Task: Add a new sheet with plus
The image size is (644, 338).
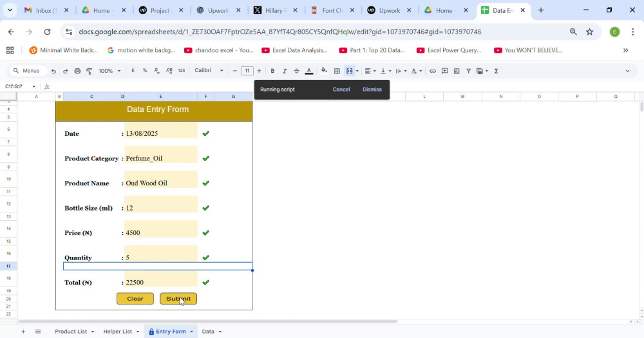Action: [x=23, y=332]
